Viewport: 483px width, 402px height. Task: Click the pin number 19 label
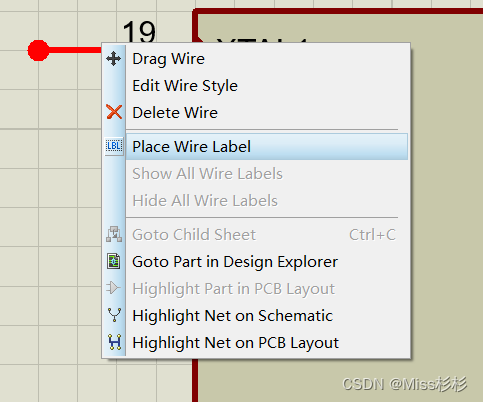coord(139,32)
